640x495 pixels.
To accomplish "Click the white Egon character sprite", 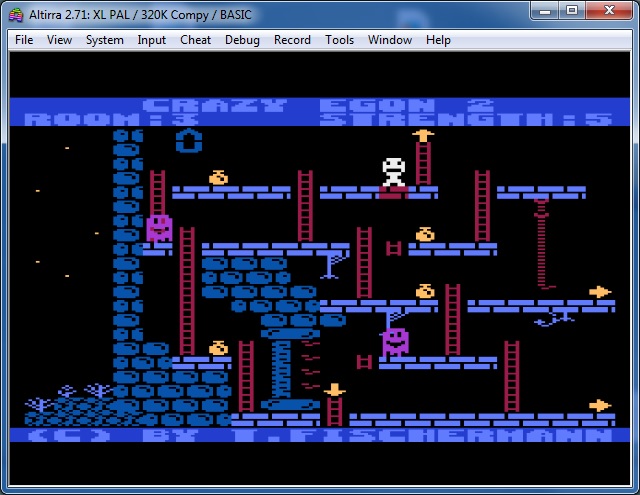I will (393, 172).
